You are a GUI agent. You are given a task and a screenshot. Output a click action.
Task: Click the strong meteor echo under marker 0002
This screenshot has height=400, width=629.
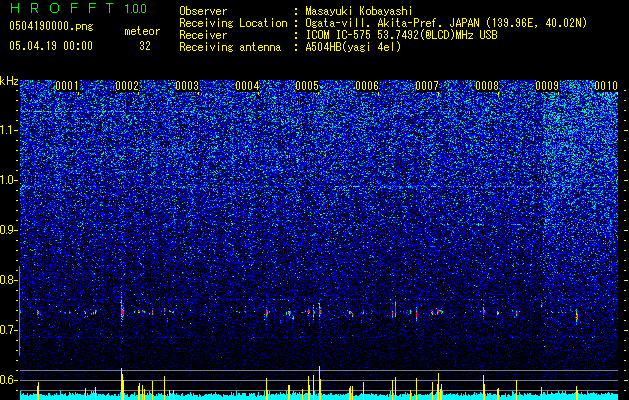pos(122,310)
